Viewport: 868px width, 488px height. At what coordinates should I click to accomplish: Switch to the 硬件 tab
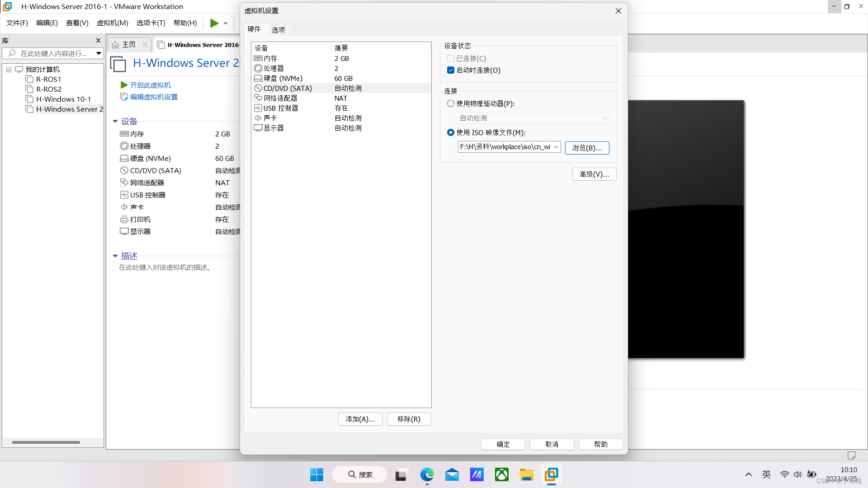(x=254, y=29)
